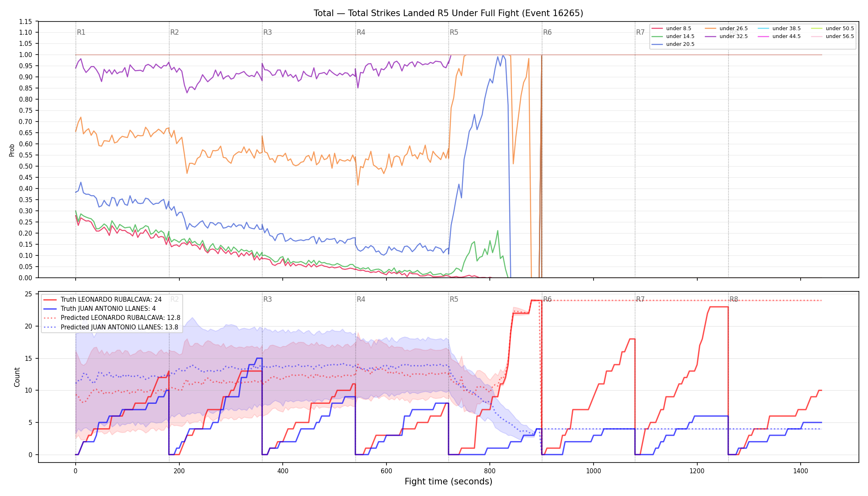Screen dimensions: 868x496
Task: Select the 'under 50.5' legend label
Action: click(x=839, y=29)
